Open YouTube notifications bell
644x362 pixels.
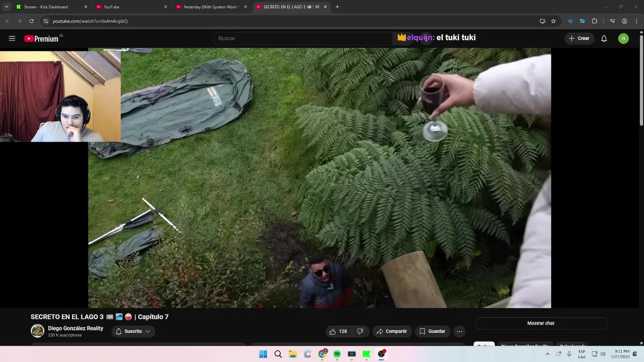[604, 38]
